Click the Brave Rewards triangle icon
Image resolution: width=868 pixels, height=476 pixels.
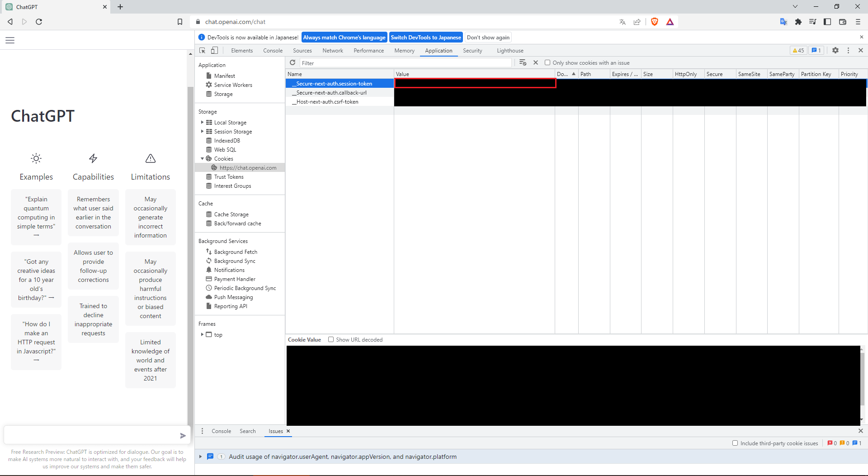[x=670, y=22]
